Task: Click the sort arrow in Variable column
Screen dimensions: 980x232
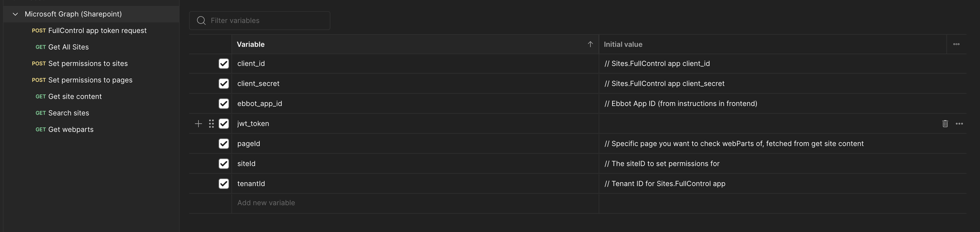Action: [x=590, y=44]
